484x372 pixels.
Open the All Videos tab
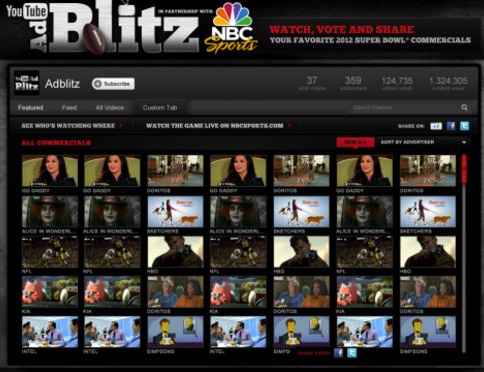pyautogui.click(x=109, y=108)
